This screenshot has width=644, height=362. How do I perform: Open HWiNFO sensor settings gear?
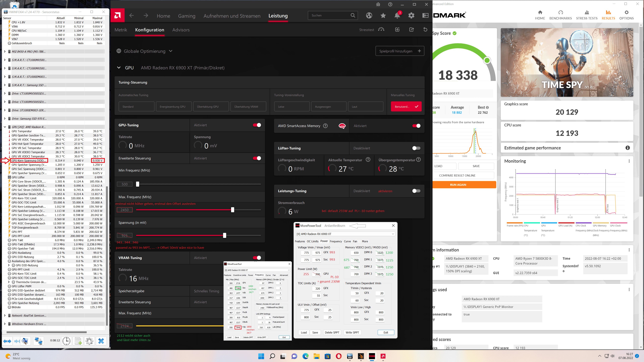pyautogui.click(x=89, y=341)
